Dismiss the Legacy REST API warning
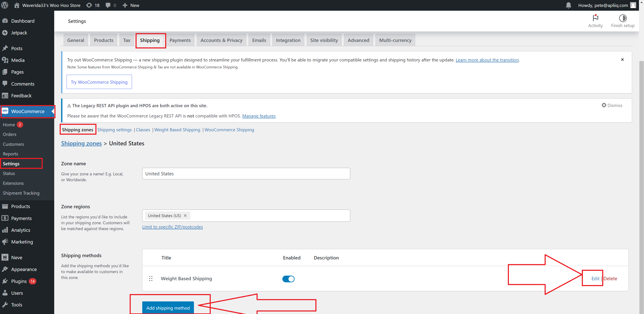This screenshot has height=314, width=644. pyautogui.click(x=612, y=105)
